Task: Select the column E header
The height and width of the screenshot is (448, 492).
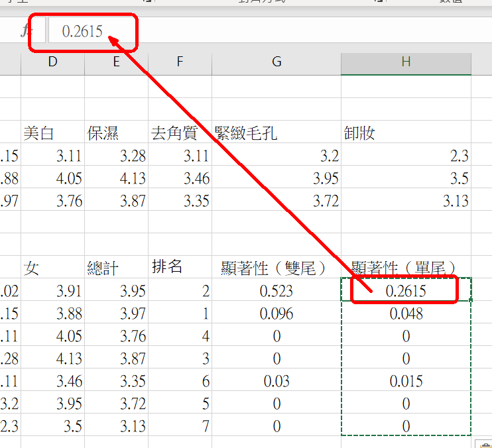Action: pyautogui.click(x=116, y=62)
